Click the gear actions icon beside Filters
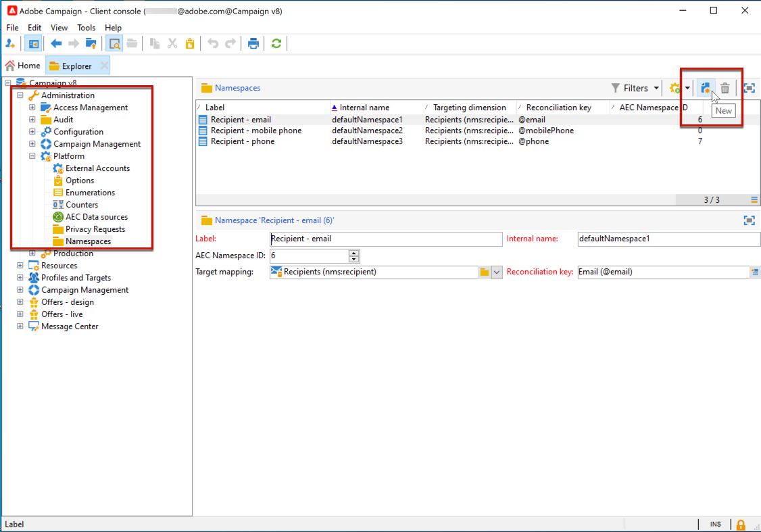Viewport: 761px width, 532px height. pyautogui.click(x=674, y=88)
